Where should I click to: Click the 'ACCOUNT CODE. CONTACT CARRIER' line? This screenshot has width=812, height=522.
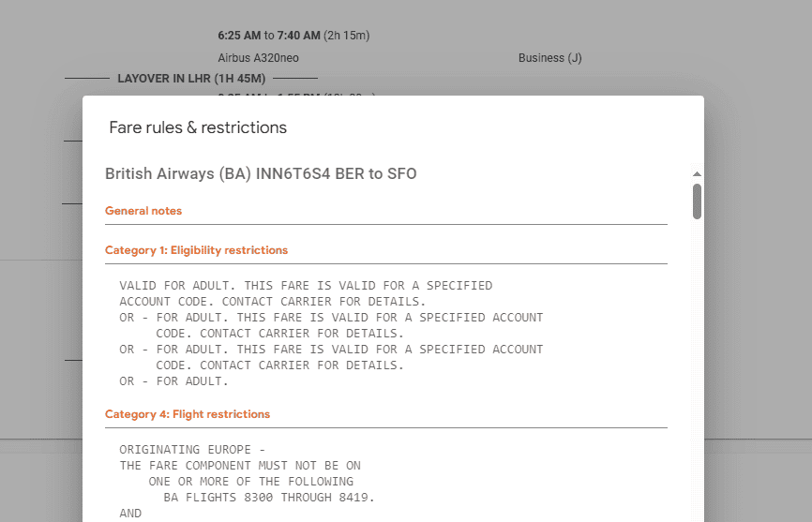272,302
